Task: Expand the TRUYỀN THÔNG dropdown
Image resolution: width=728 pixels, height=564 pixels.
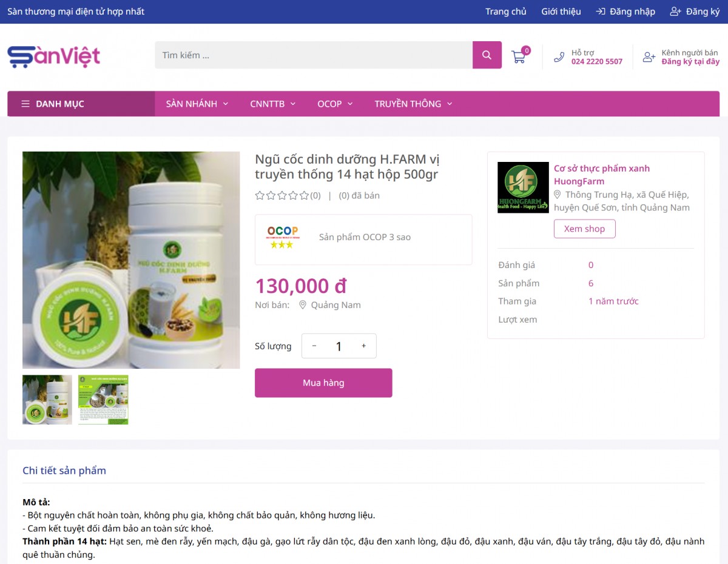Action: 413,104
